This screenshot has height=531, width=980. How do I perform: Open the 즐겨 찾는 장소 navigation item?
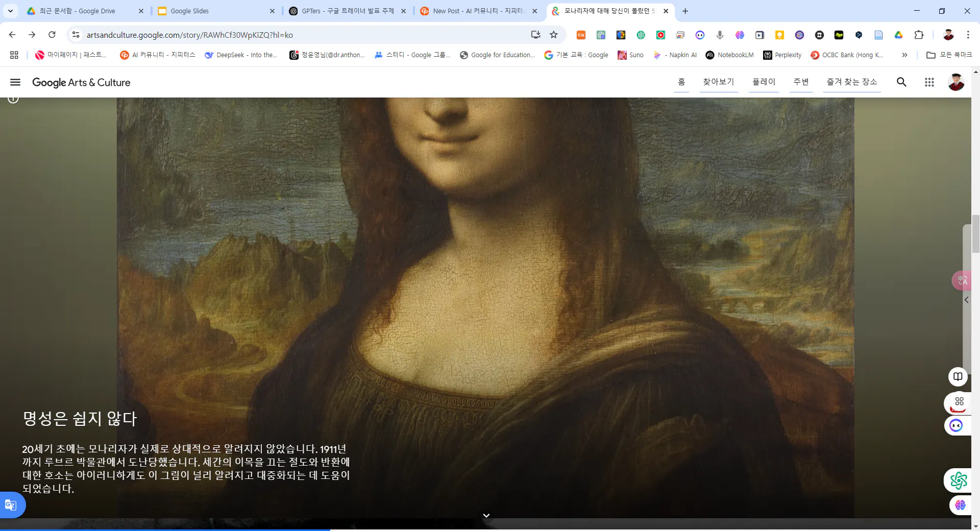point(852,82)
